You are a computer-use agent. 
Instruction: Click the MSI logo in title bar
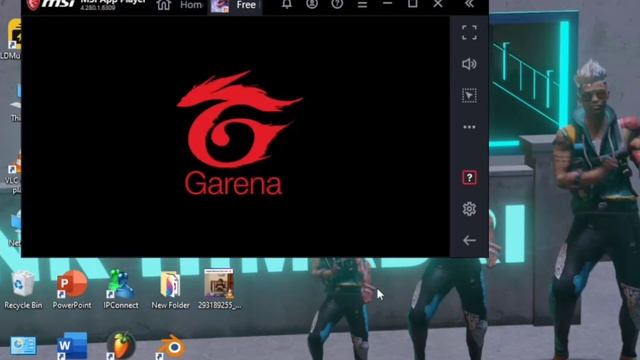coord(51,4)
